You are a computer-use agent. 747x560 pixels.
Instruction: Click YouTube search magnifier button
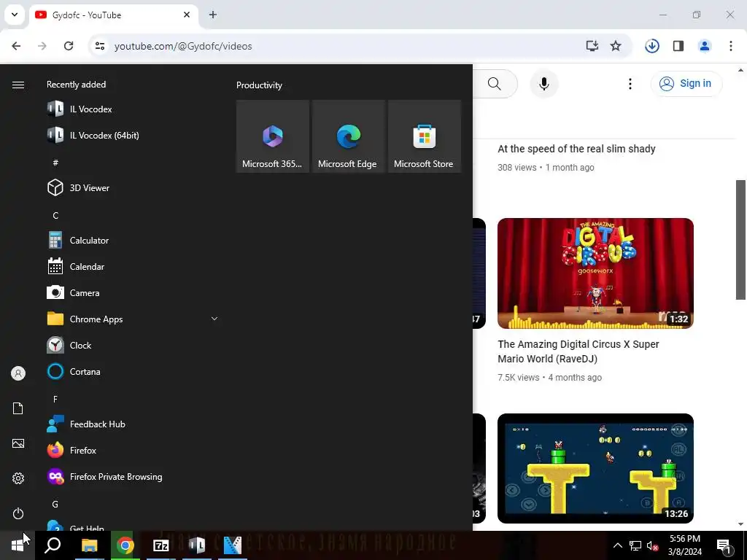(495, 84)
